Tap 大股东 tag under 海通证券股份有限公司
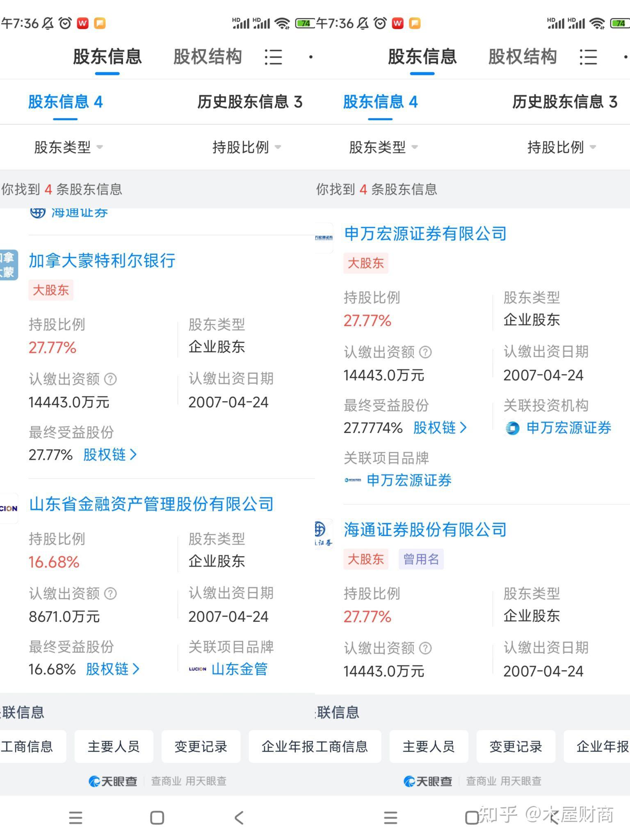 [x=366, y=559]
